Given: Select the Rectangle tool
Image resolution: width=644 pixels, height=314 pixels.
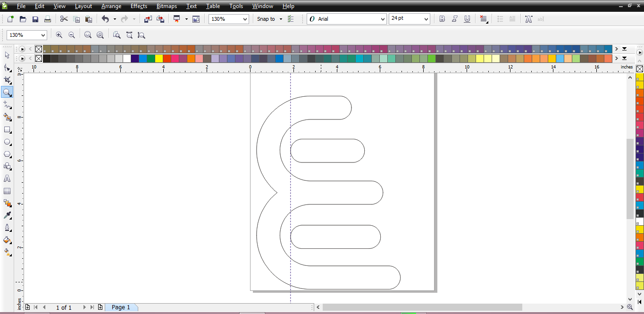Looking at the screenshot, I should point(7,129).
